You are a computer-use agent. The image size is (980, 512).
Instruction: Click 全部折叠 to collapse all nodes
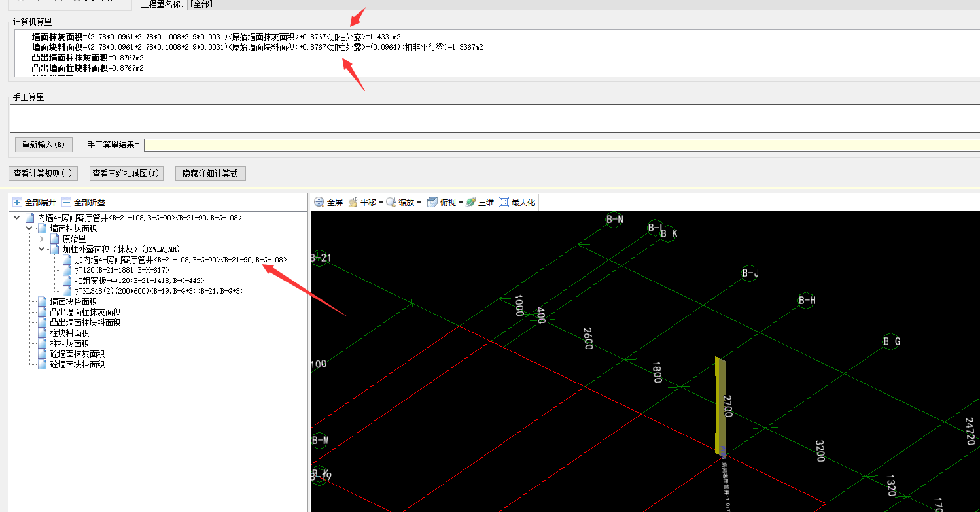point(84,203)
